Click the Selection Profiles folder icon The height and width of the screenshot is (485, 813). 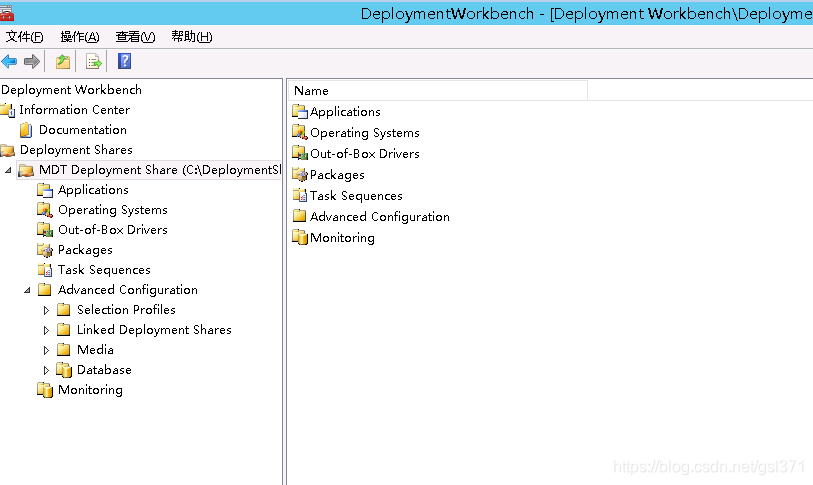[64, 310]
